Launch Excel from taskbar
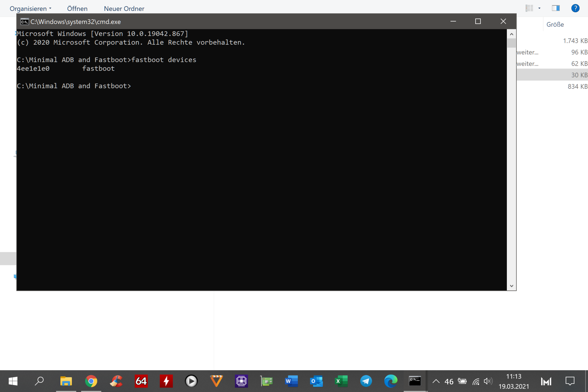Image resolution: width=588 pixels, height=392 pixels. [341, 381]
